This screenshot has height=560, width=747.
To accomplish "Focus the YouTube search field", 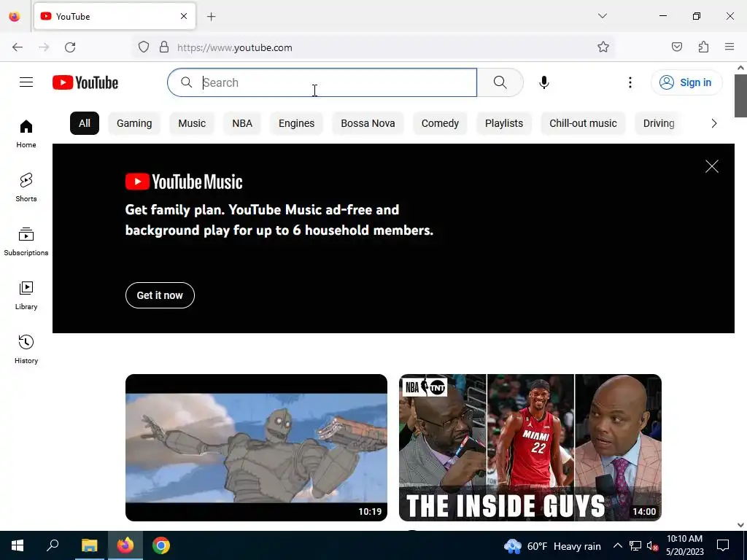I will [322, 82].
